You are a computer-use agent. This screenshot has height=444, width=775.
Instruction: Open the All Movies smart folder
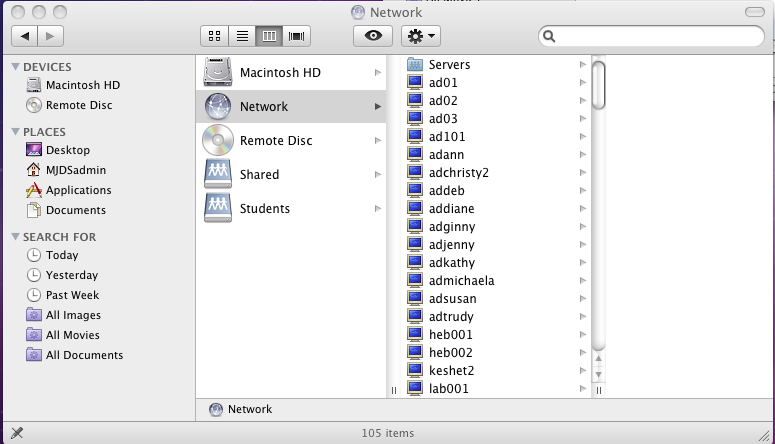[63, 335]
